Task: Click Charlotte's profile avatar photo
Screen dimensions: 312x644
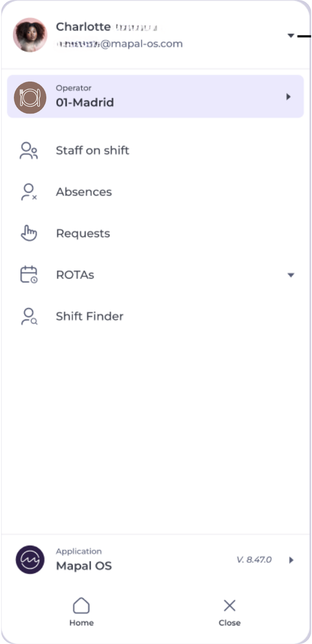Action: point(30,35)
